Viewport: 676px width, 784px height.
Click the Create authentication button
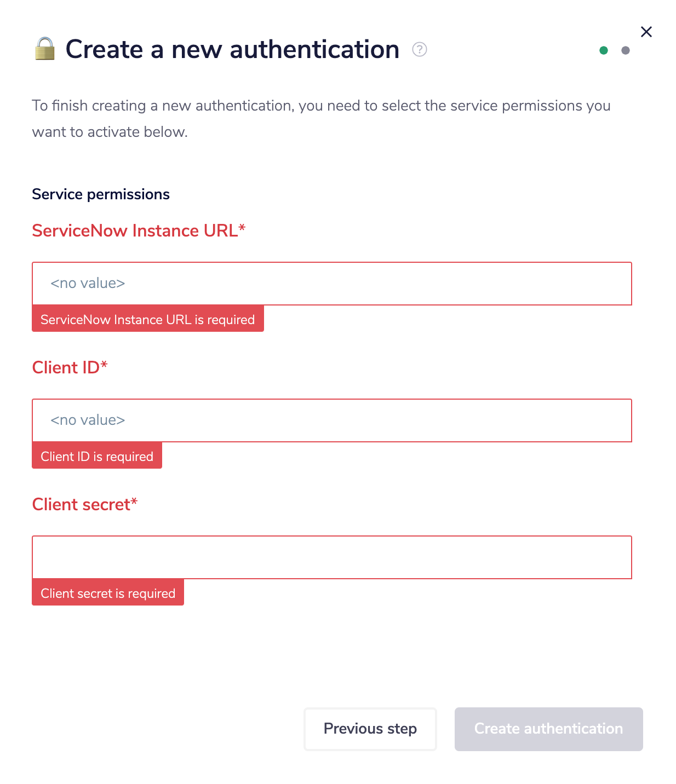coord(548,729)
